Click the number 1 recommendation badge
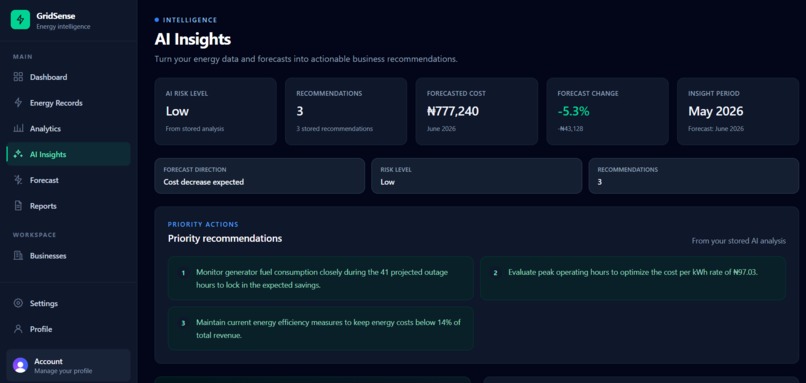Viewport: 806px width, 383px height. (183, 273)
